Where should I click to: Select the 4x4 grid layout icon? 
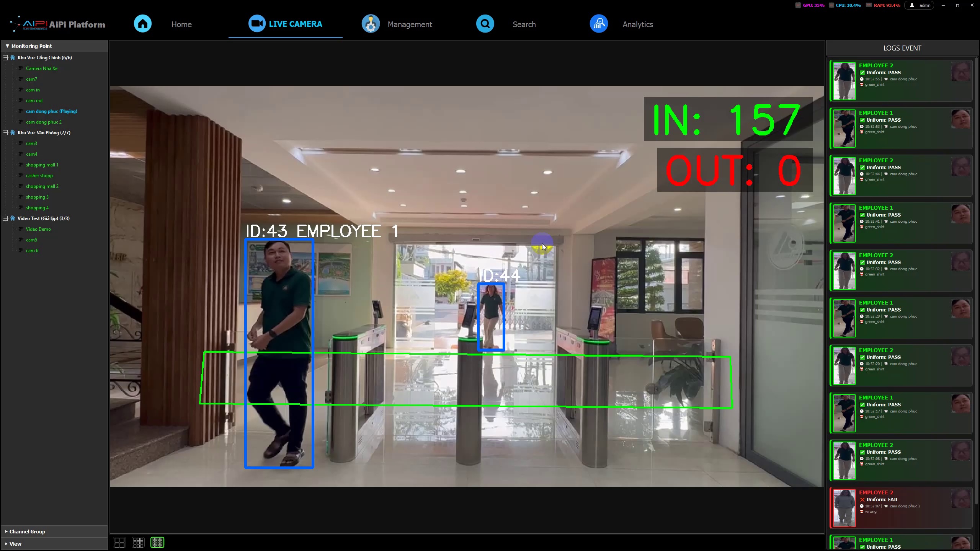157,542
